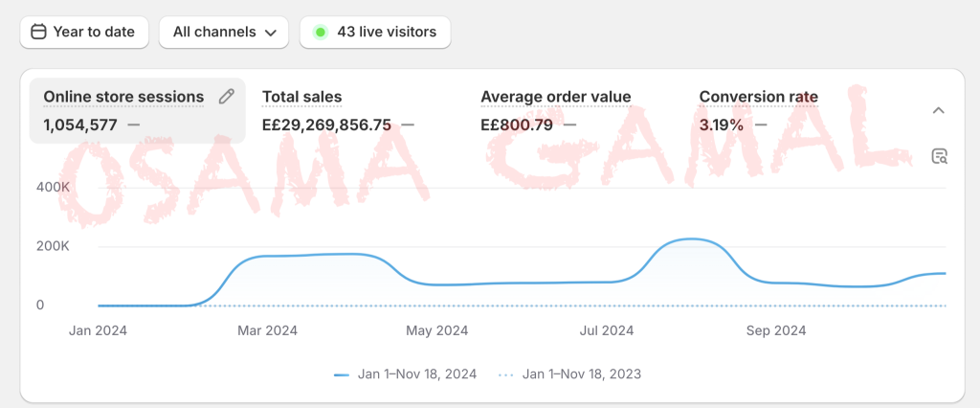Open the Year to date range picker
This screenshot has width=980, height=408.
[x=84, y=32]
